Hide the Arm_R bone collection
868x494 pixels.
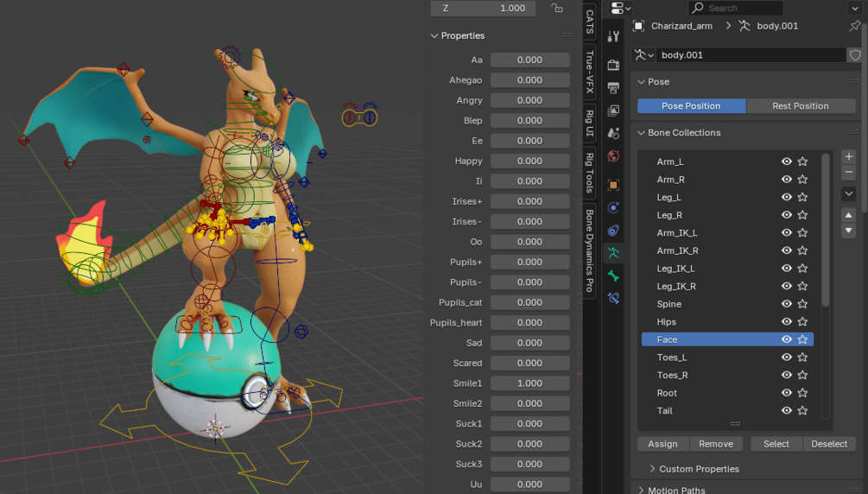coord(786,180)
